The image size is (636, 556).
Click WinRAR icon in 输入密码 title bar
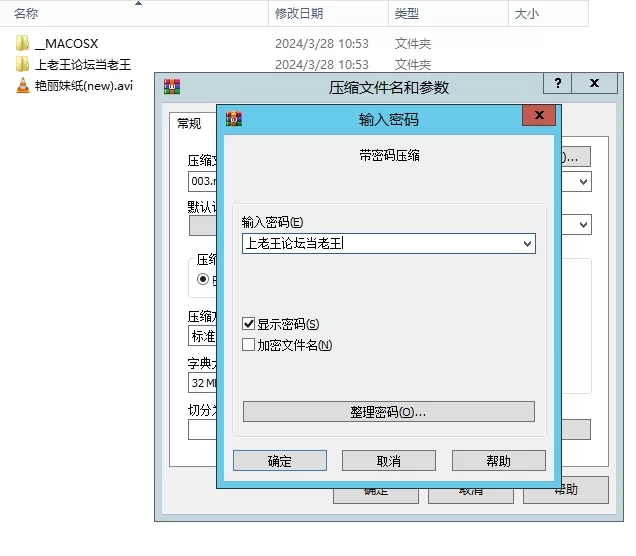coord(234,119)
